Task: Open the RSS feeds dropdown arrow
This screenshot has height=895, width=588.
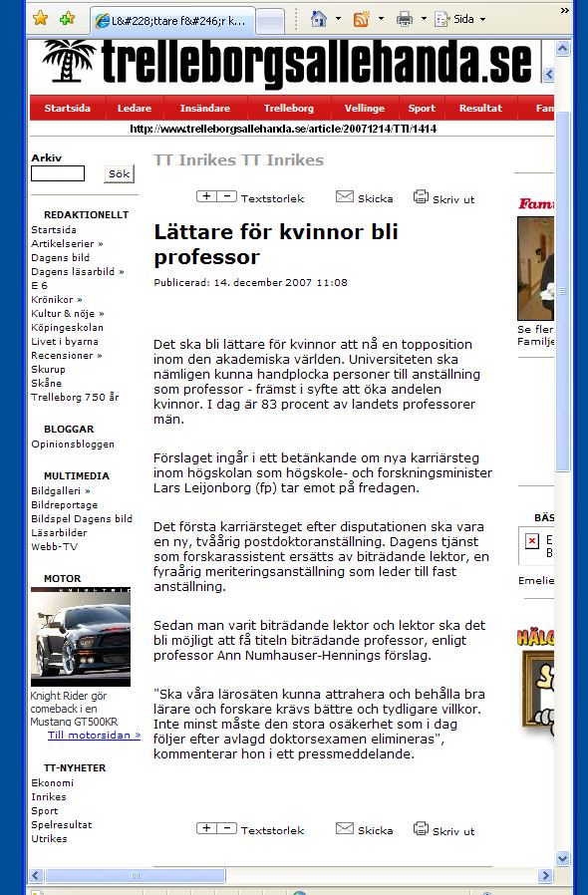Action: pyautogui.click(x=381, y=19)
